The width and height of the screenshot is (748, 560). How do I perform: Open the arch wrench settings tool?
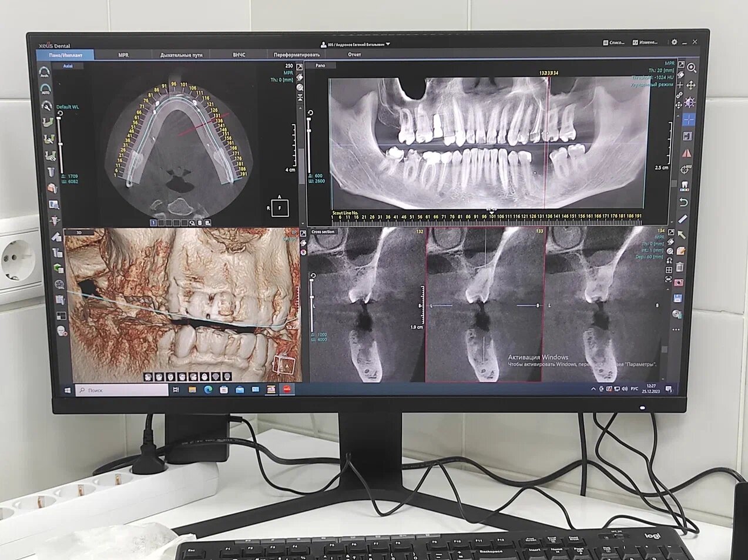pos(46,106)
